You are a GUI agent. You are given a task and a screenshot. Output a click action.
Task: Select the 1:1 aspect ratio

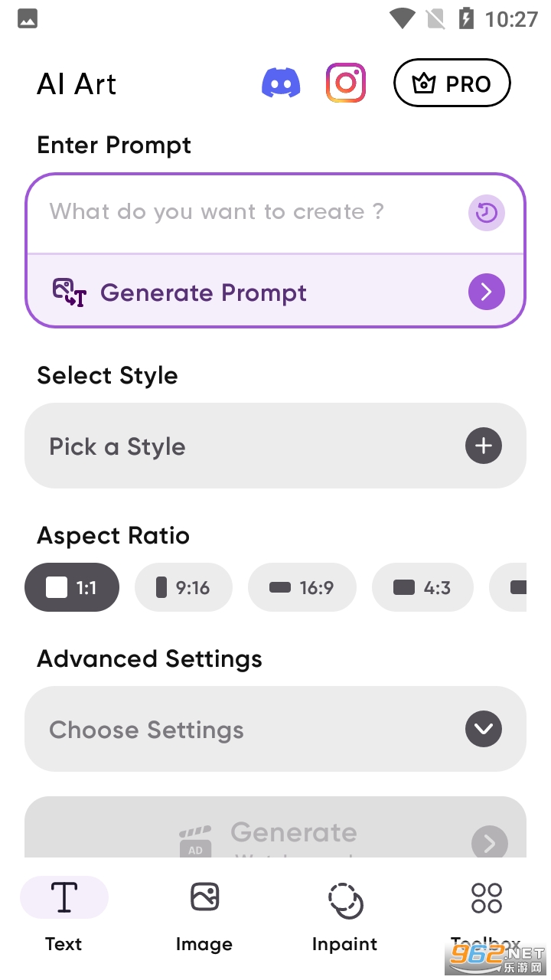(x=72, y=587)
